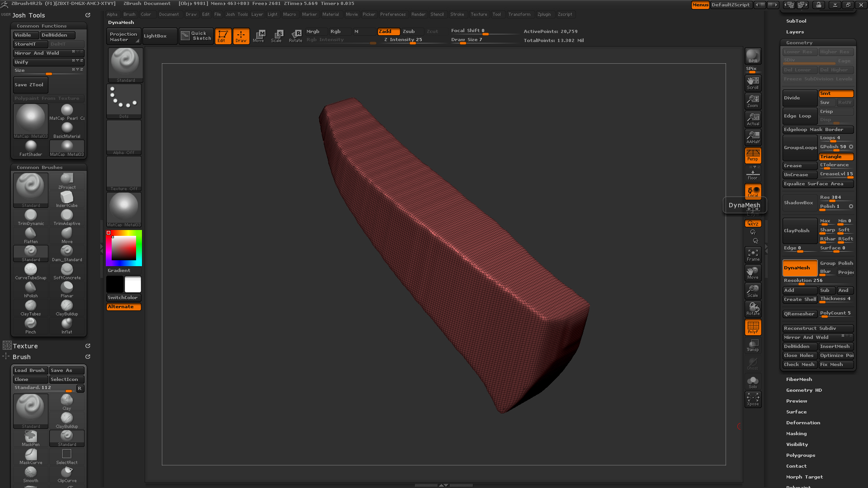
Task: Pick the ClayBuildup brush in Common Brushes
Action: [67, 308]
